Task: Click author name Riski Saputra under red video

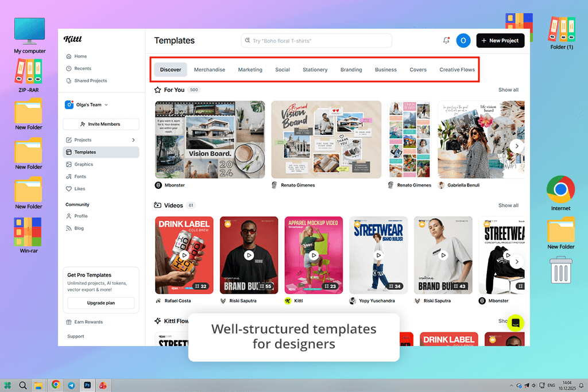Action: (x=243, y=301)
